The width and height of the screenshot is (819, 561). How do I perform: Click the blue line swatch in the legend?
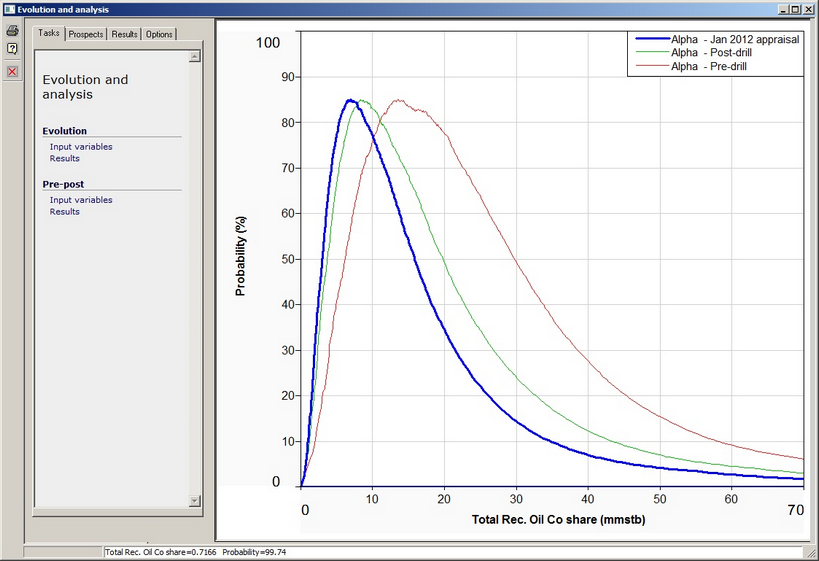tap(651, 39)
